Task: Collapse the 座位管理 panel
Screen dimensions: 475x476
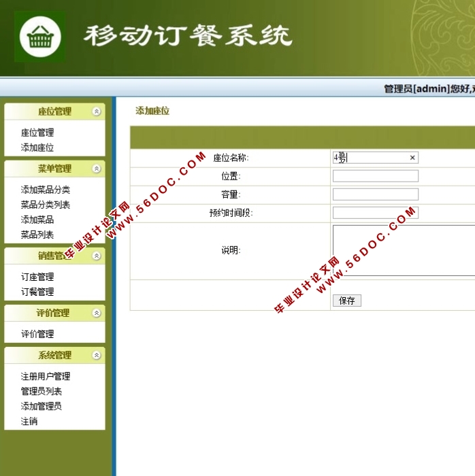Action: tap(97, 112)
